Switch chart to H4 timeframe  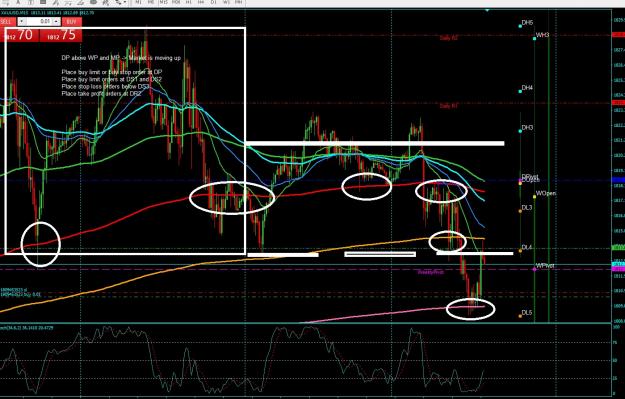[x=201, y=2]
